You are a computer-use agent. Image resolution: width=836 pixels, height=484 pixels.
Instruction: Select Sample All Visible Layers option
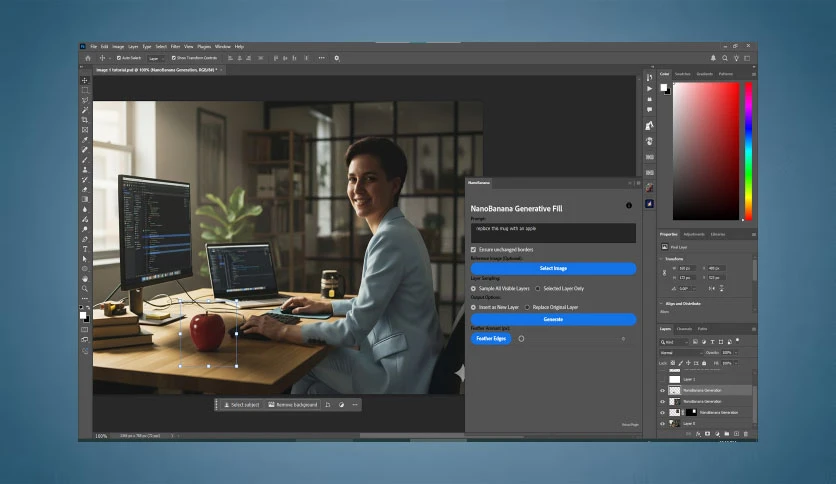point(473,288)
